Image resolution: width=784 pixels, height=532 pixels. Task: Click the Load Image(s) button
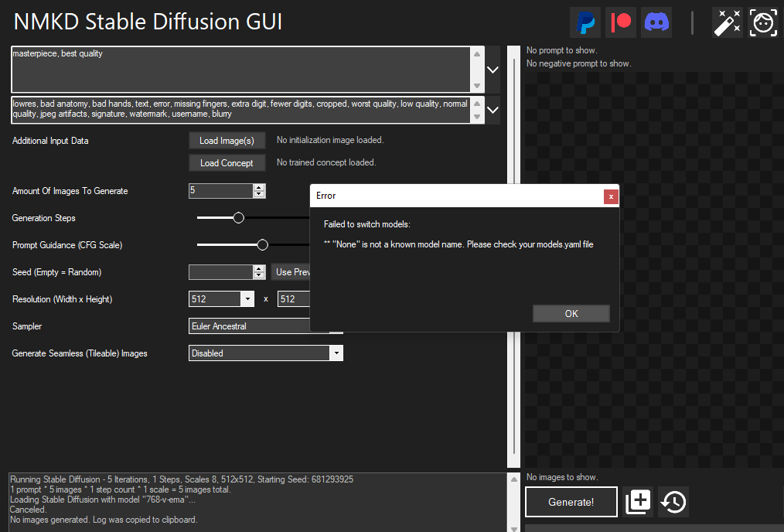pos(227,141)
